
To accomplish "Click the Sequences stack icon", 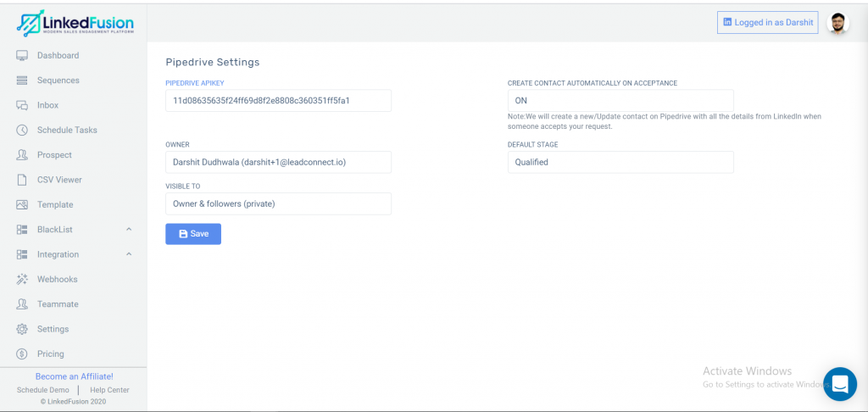I will coord(22,81).
